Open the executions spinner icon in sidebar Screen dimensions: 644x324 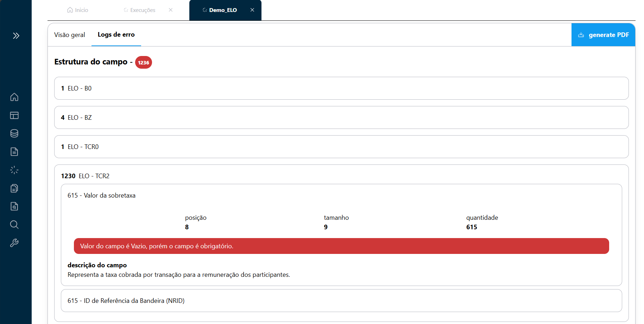click(14, 170)
